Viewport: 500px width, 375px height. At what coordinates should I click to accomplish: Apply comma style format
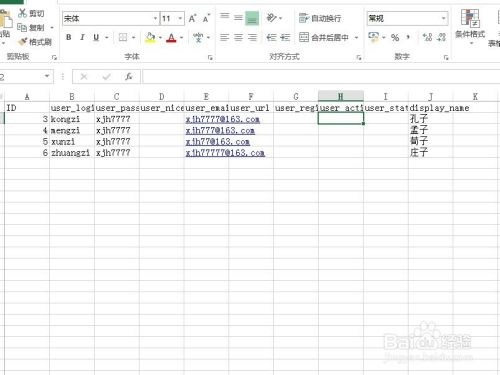pyautogui.click(x=408, y=37)
